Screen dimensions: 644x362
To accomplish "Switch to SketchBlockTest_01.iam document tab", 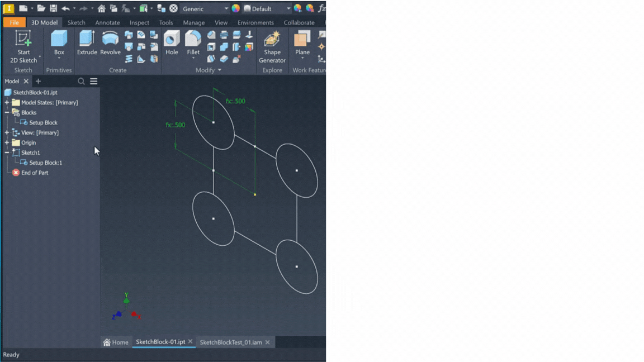I will pyautogui.click(x=230, y=342).
